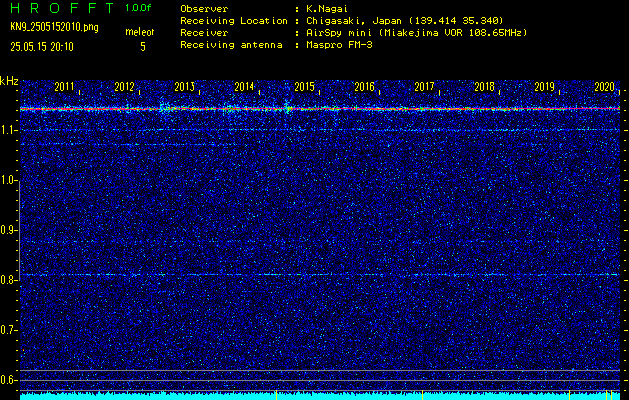
Task: Click the HROFFT title text
Action: coord(62,8)
